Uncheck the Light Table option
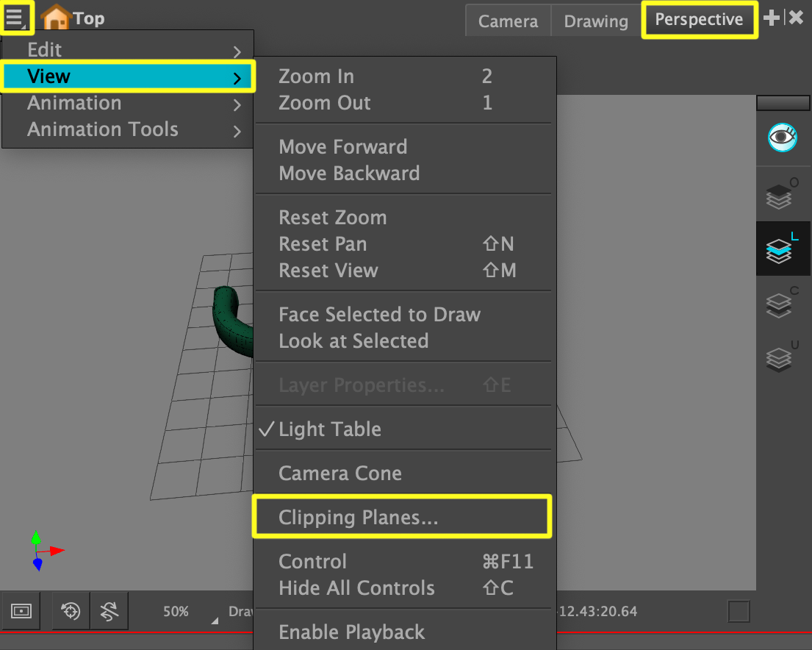Screen dimensions: 812x650 pyautogui.click(x=329, y=429)
